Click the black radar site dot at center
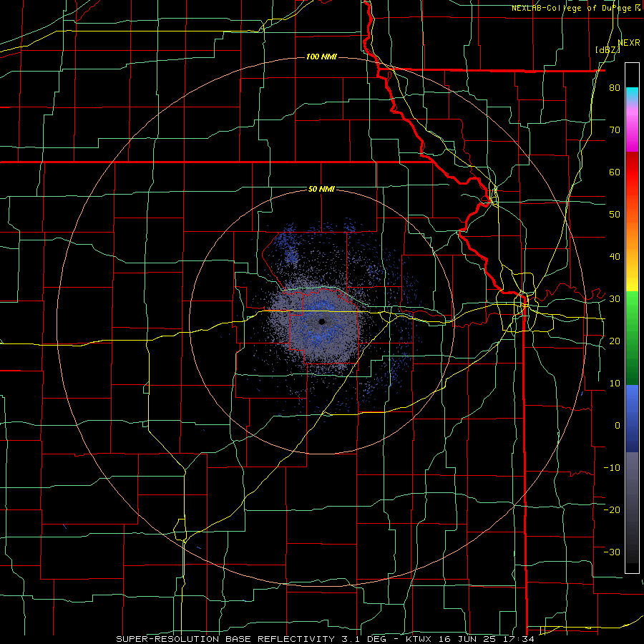The image size is (644, 644). tap(322, 321)
